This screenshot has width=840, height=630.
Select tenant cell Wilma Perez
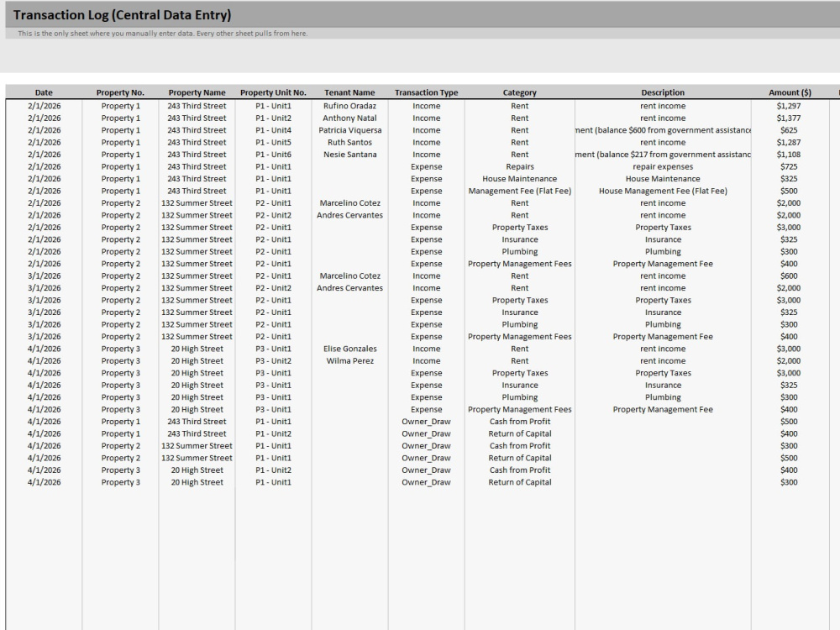tap(349, 361)
